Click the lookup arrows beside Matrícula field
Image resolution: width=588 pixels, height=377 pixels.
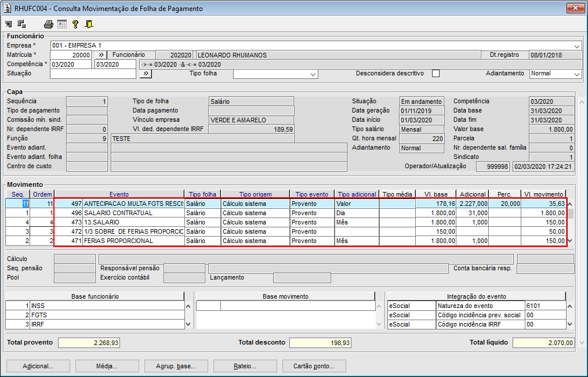[x=101, y=55]
